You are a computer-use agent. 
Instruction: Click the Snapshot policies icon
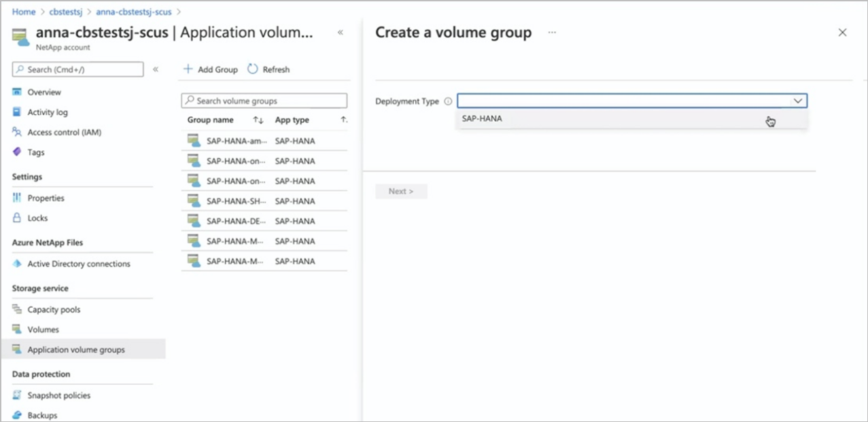click(x=17, y=395)
